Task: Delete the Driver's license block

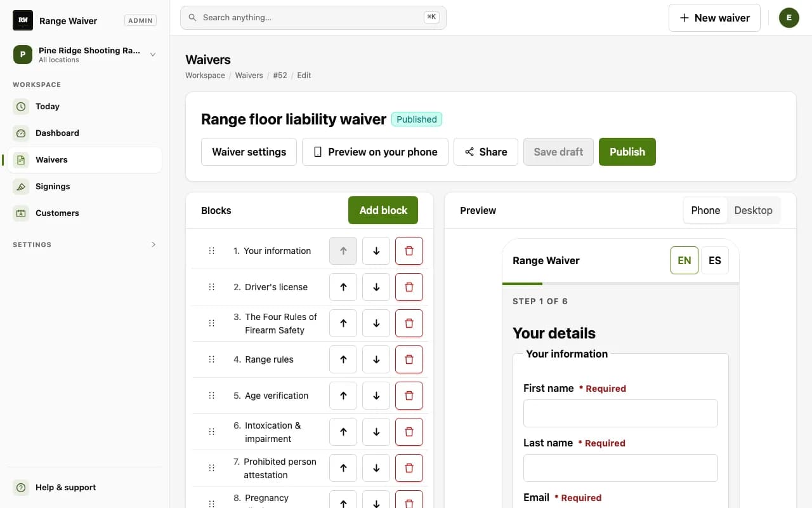Action: point(409,287)
